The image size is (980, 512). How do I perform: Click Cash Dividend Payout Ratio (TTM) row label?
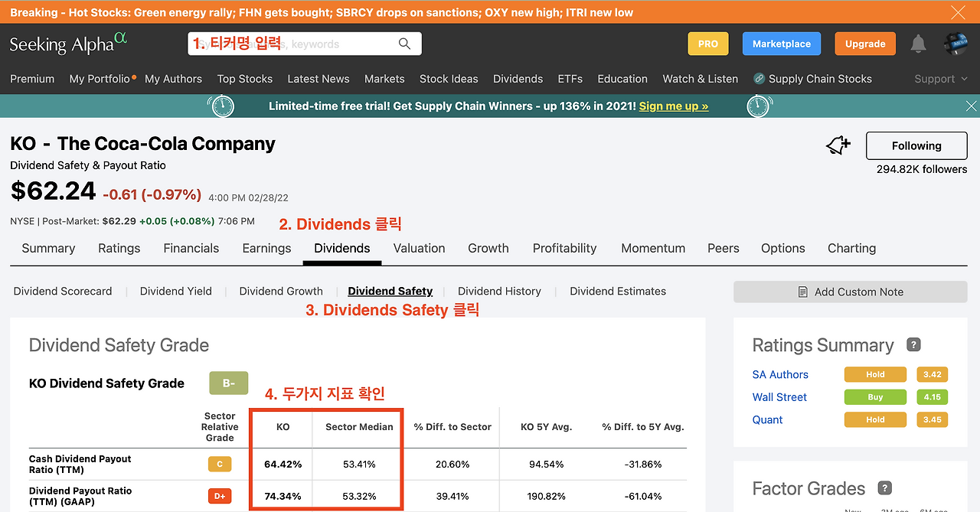80,464
